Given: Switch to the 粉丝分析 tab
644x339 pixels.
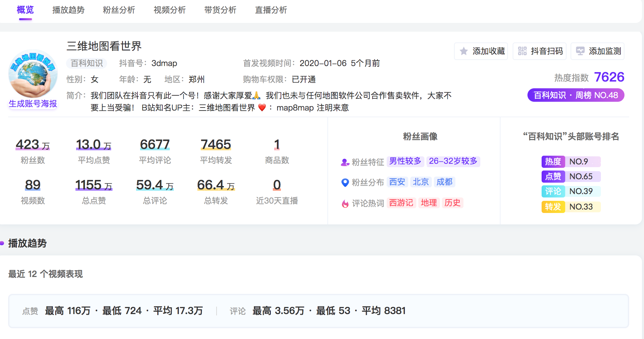Looking at the screenshot, I should [119, 10].
